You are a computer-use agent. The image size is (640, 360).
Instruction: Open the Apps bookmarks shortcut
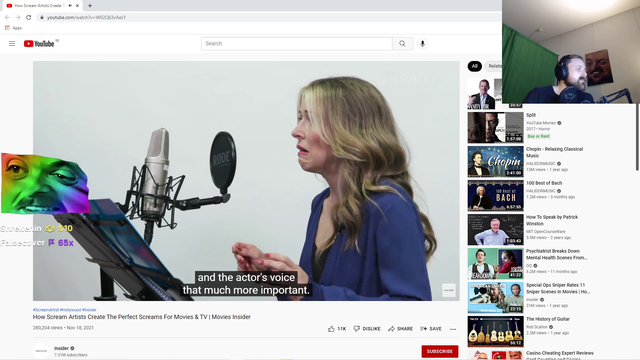pyautogui.click(x=13, y=28)
